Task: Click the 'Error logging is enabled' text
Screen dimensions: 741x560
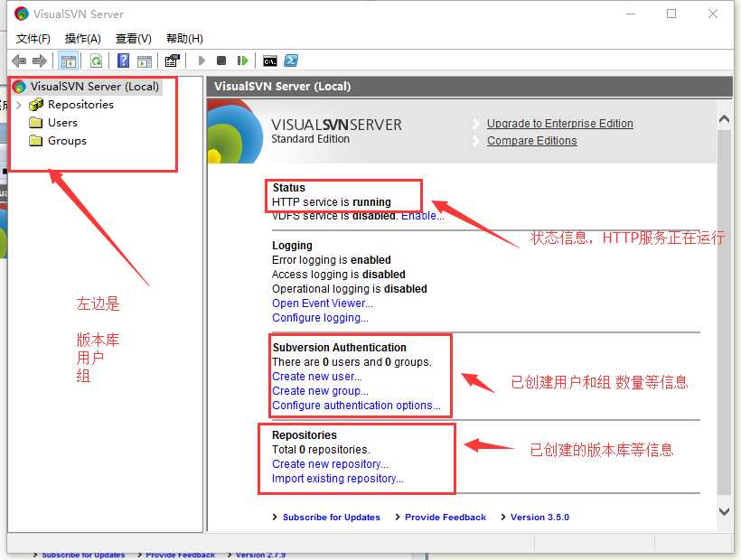Action: [332, 260]
